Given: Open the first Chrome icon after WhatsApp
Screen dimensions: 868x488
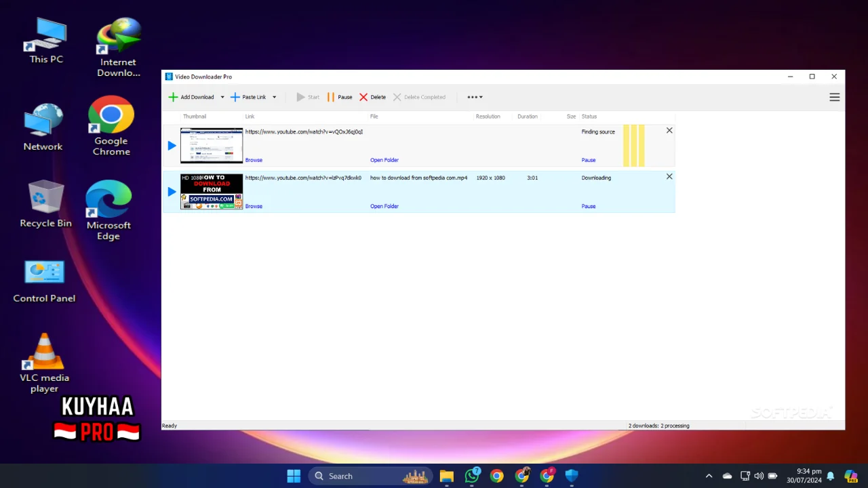Looking at the screenshot, I should (497, 476).
